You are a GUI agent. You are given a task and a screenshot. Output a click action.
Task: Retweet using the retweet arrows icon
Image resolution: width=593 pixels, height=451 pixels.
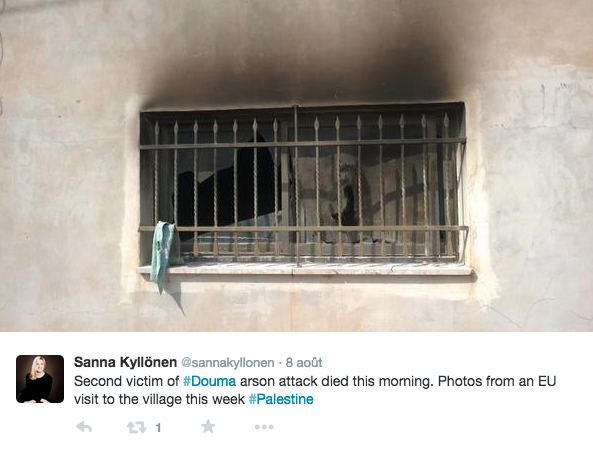137,428
